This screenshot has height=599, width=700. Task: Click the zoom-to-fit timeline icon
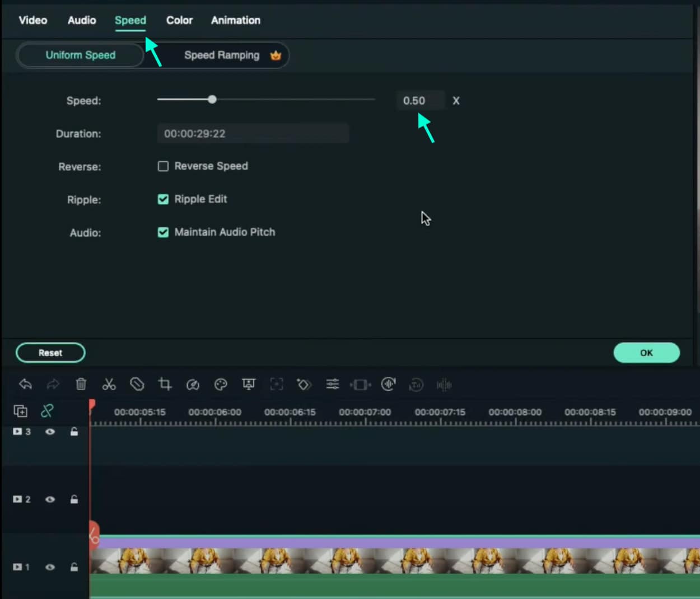click(x=360, y=385)
